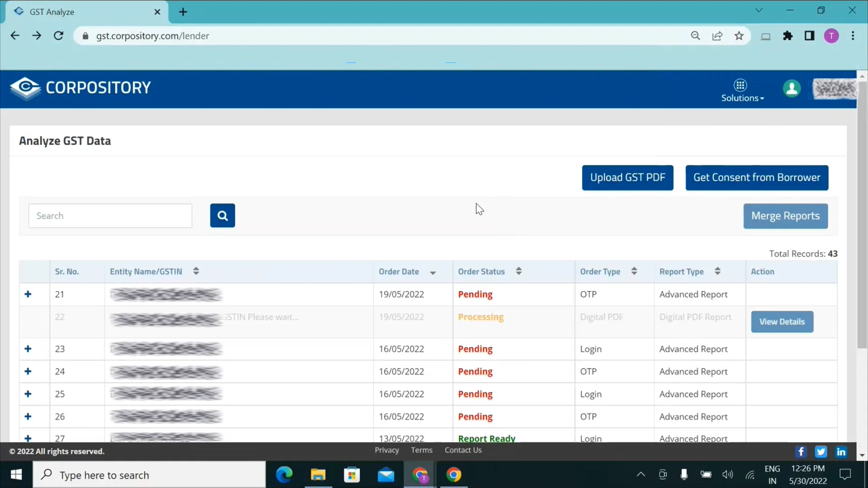This screenshot has width=868, height=488.
Task: Click Get Consent from Borrower button
Action: (757, 178)
